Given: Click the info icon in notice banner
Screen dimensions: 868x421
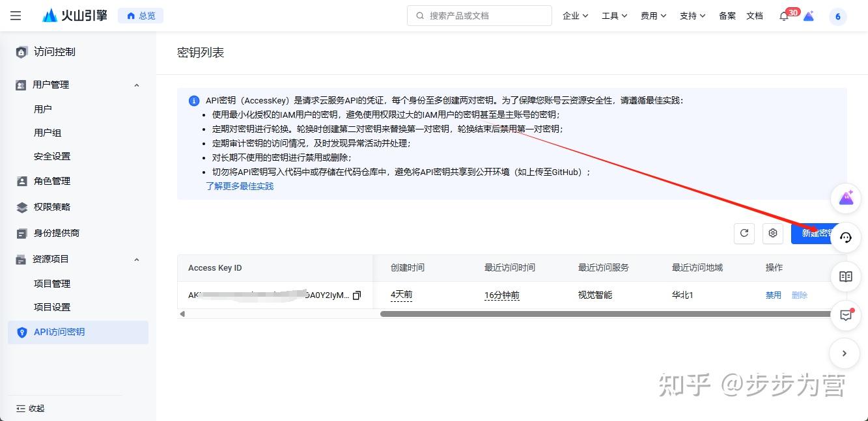Looking at the screenshot, I should click(194, 101).
